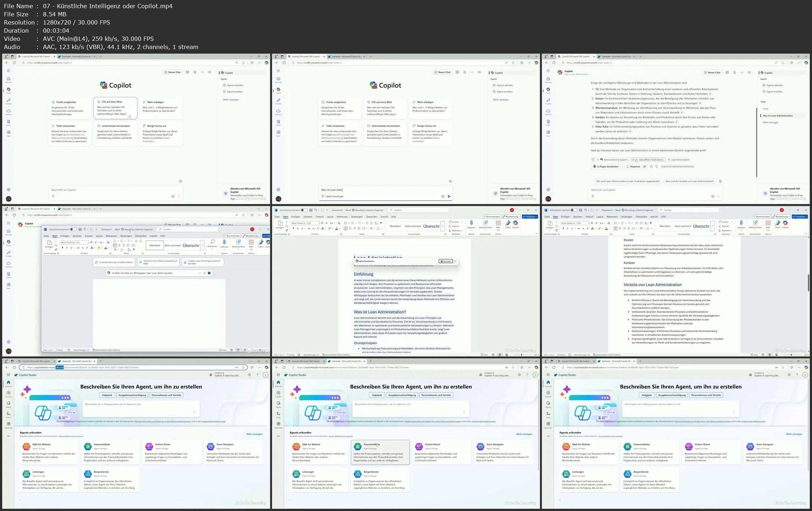The width and height of the screenshot is (812, 511).
Task: Frame 9: click help question mark in header
Action: 797,375
